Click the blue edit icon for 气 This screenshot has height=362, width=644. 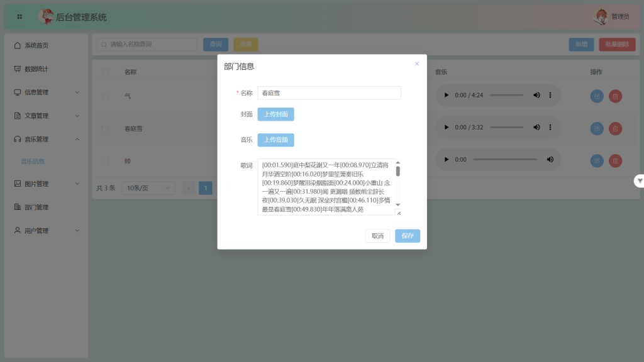[x=597, y=96]
